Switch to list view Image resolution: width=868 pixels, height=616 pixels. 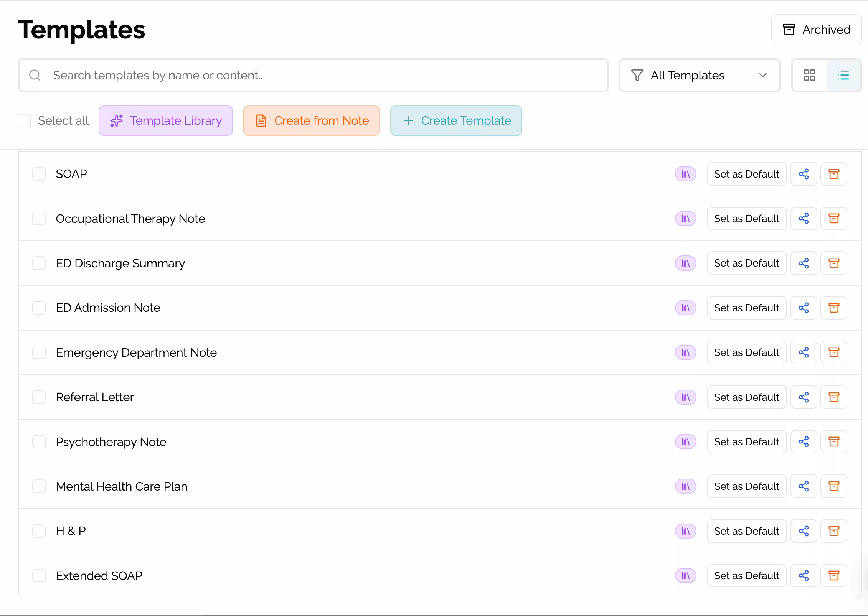click(x=843, y=75)
